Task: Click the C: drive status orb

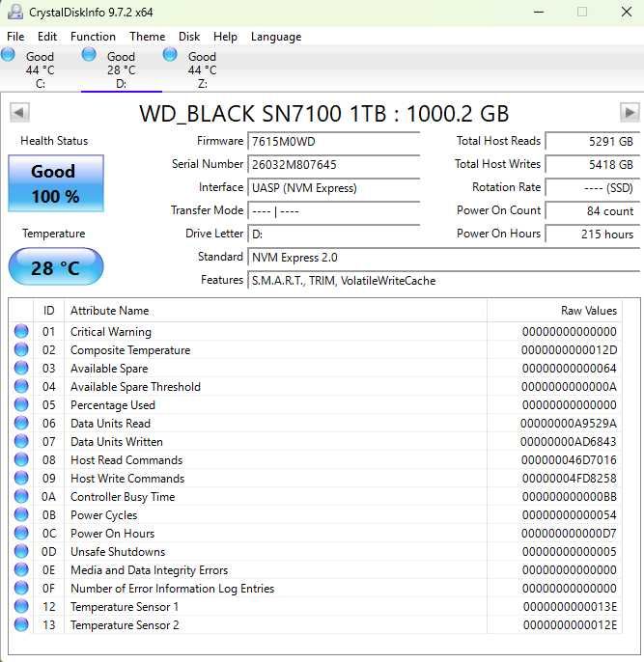Action: pyautogui.click(x=8, y=54)
